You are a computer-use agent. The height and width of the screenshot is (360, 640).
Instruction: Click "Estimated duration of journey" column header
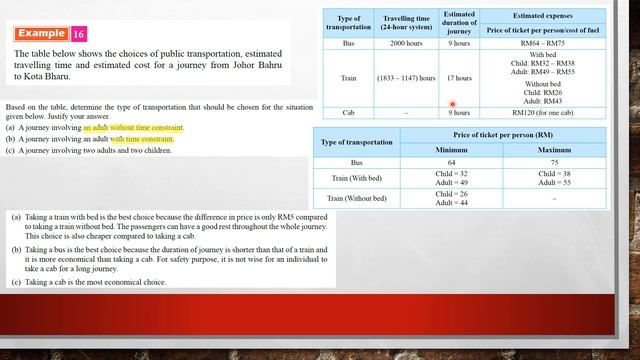tap(459, 23)
